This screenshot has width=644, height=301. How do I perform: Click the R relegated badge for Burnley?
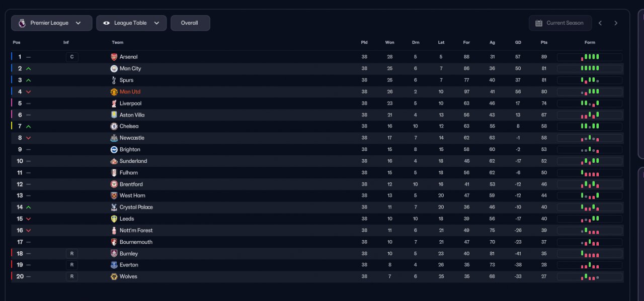[72, 254]
